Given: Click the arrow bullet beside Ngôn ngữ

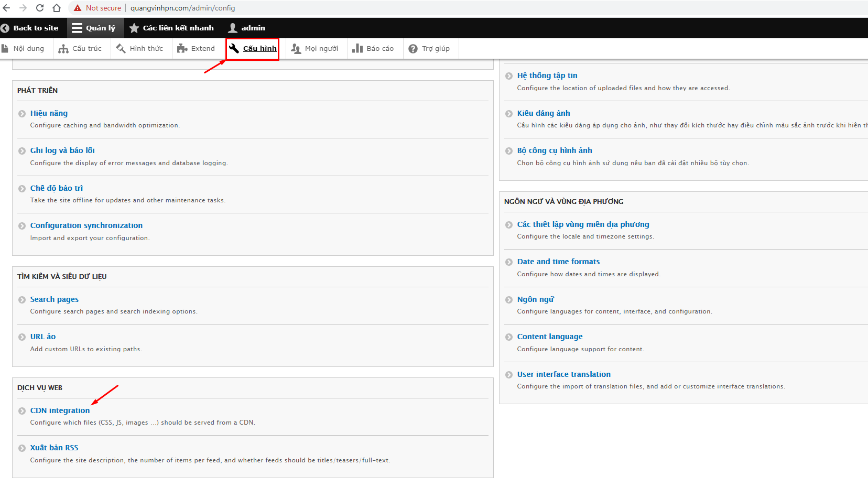Looking at the screenshot, I should pyautogui.click(x=509, y=300).
